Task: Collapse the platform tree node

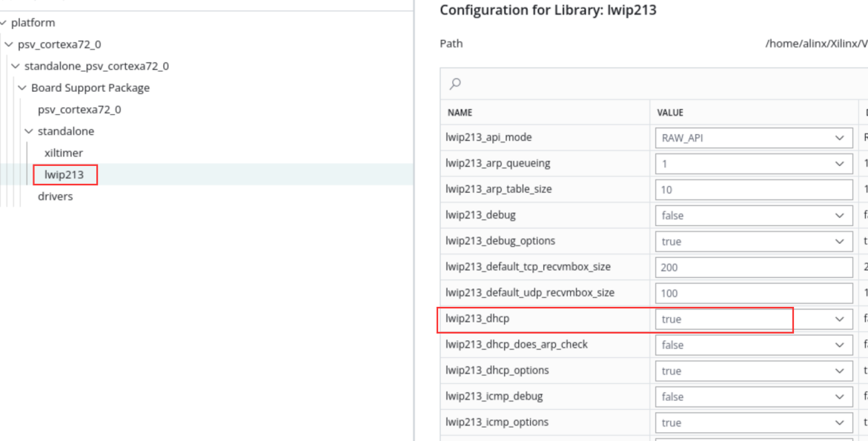Action: click(x=4, y=23)
